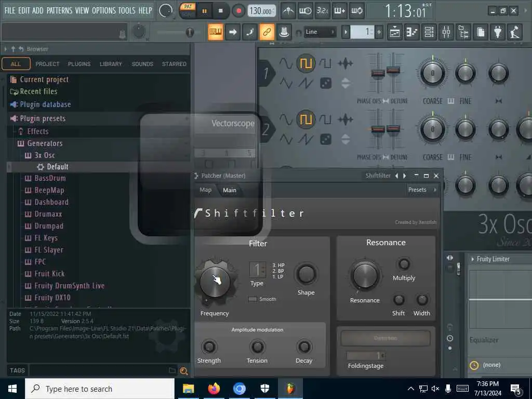Click the browser up arrow icon

(x=13, y=49)
